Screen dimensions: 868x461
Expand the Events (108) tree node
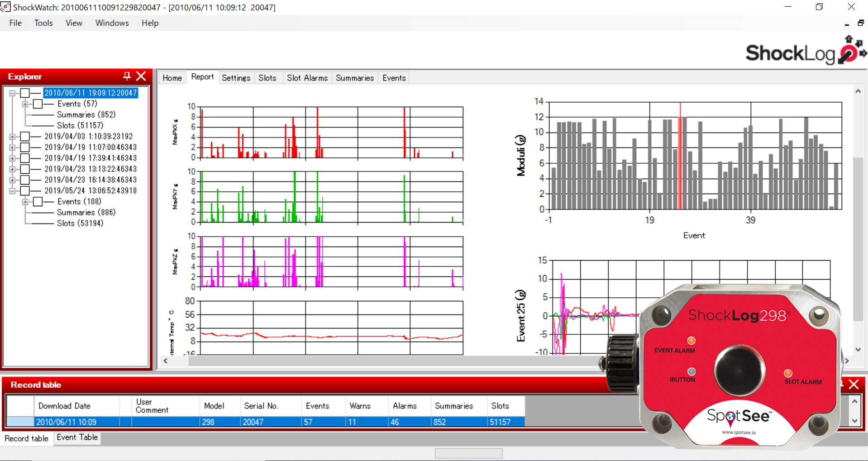pos(25,202)
